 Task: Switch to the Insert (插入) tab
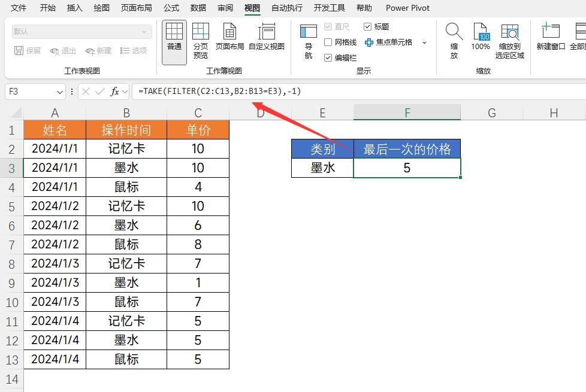click(74, 8)
